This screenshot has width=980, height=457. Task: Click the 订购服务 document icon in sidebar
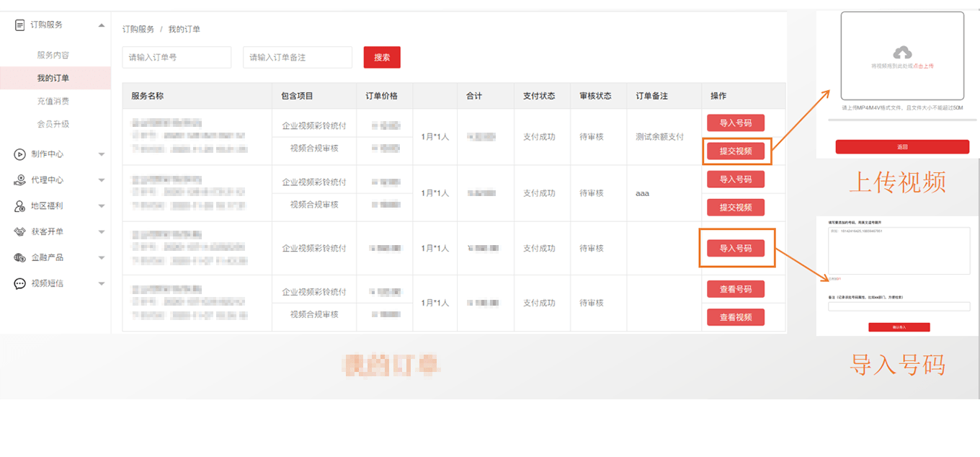tap(20, 23)
